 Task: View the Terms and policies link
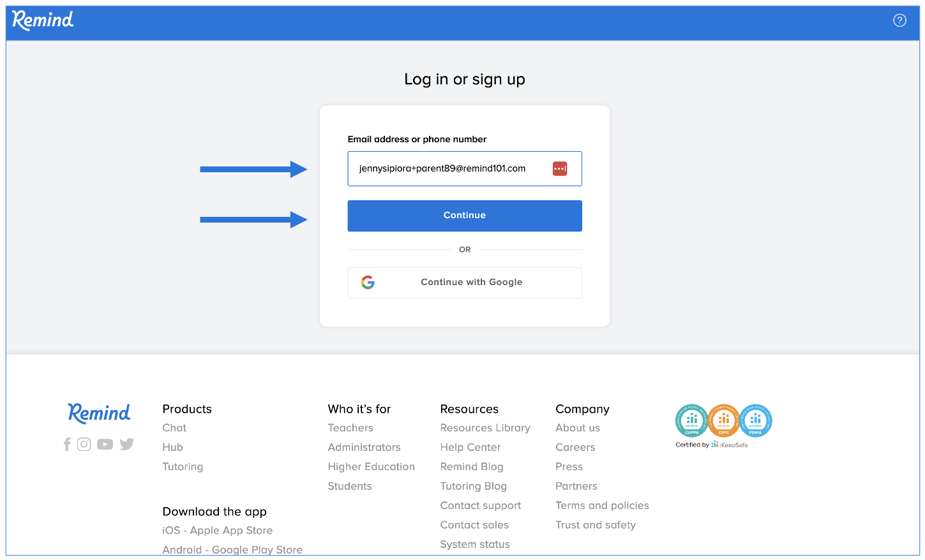[602, 506]
